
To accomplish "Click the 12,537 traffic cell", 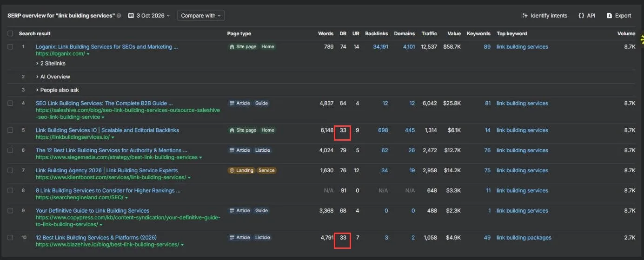I will click(x=428, y=47).
